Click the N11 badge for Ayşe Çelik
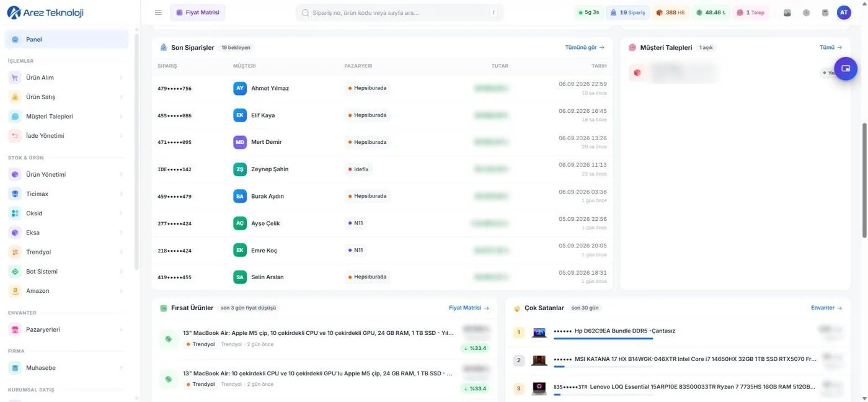The width and height of the screenshot is (868, 402). pyautogui.click(x=355, y=223)
